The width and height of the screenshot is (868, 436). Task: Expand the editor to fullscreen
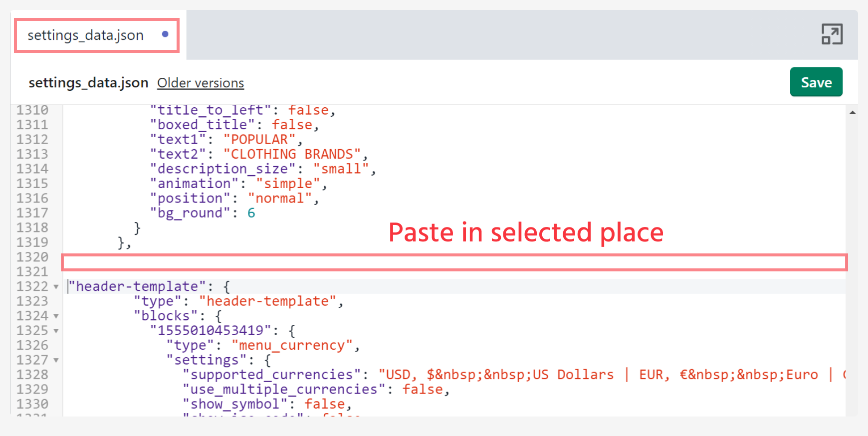[x=832, y=34]
